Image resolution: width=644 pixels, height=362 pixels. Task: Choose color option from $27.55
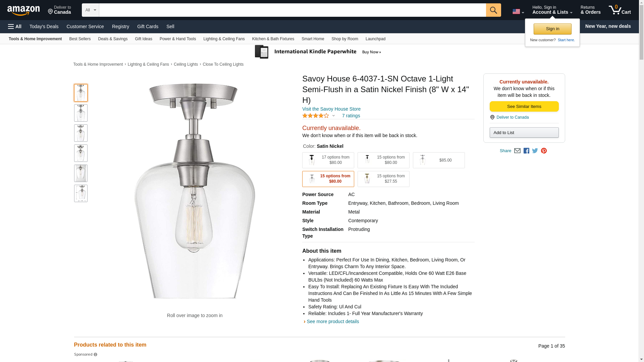(383, 179)
